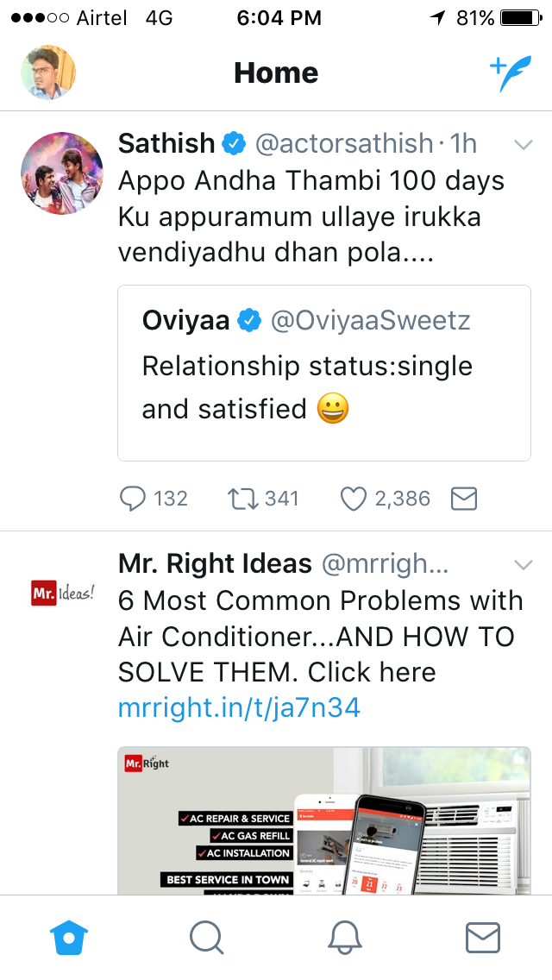Open Mr. Right Ideas logo avatar

(x=62, y=594)
